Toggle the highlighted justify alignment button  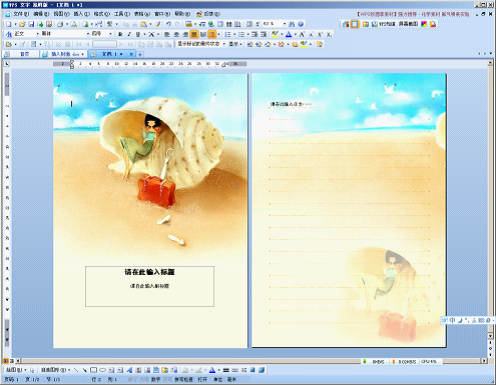click(194, 34)
